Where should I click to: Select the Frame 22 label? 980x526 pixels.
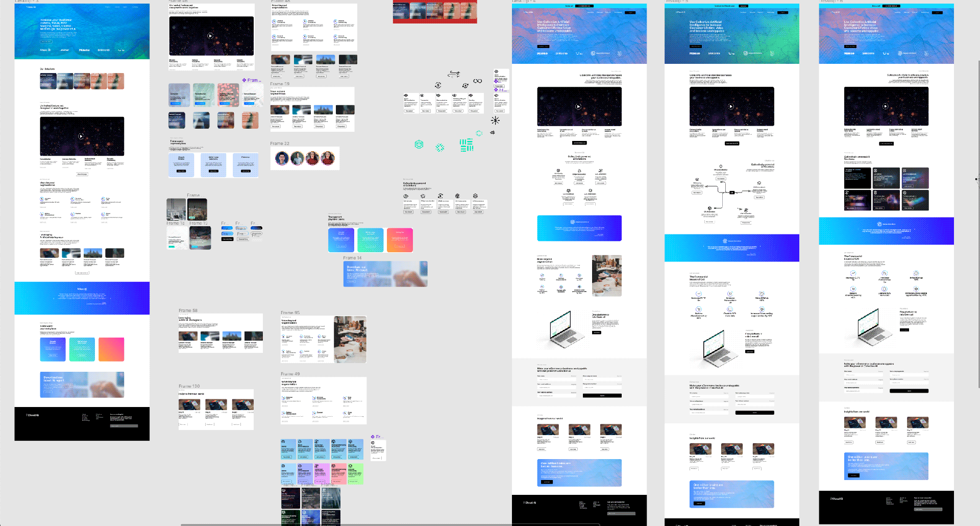280,144
